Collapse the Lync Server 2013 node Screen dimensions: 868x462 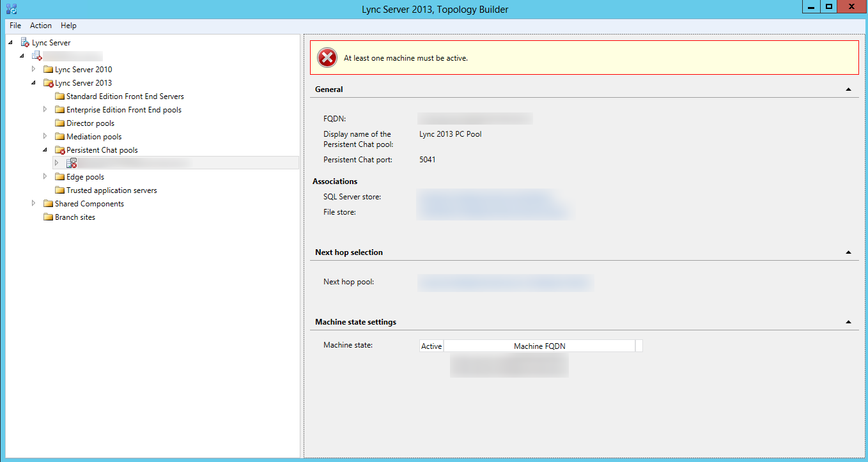coord(33,82)
